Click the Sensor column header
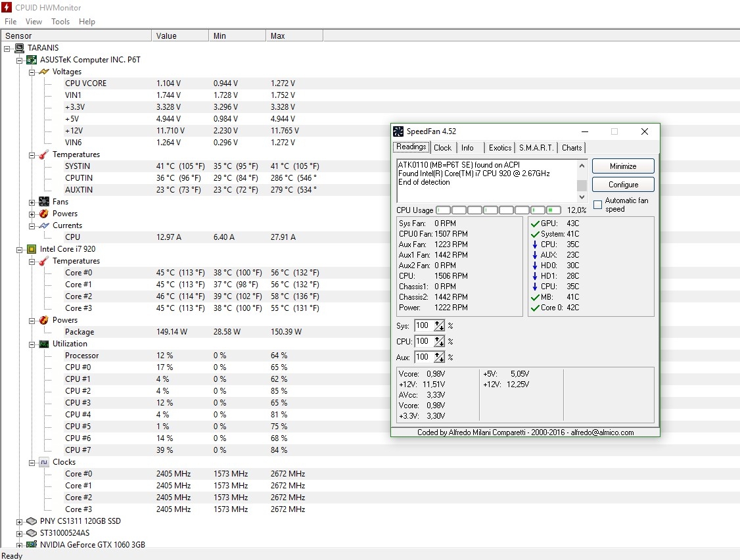The height and width of the screenshot is (560, 740). [x=76, y=36]
